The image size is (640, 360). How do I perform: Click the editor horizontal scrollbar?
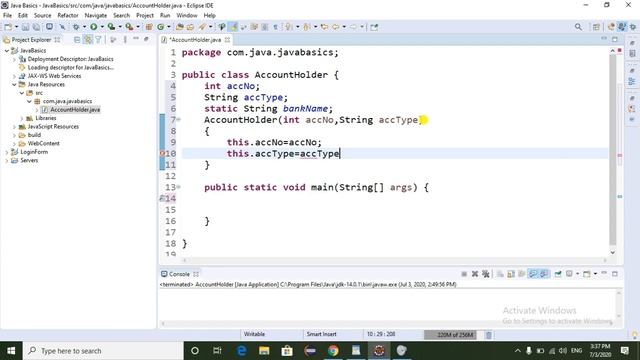[394, 260]
